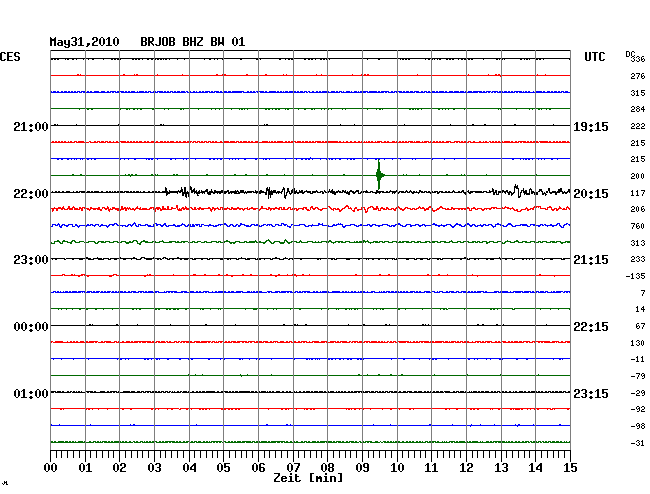This screenshot has width=650, height=494.
Task: Click the 23:00 local time label
Action: click(x=31, y=260)
